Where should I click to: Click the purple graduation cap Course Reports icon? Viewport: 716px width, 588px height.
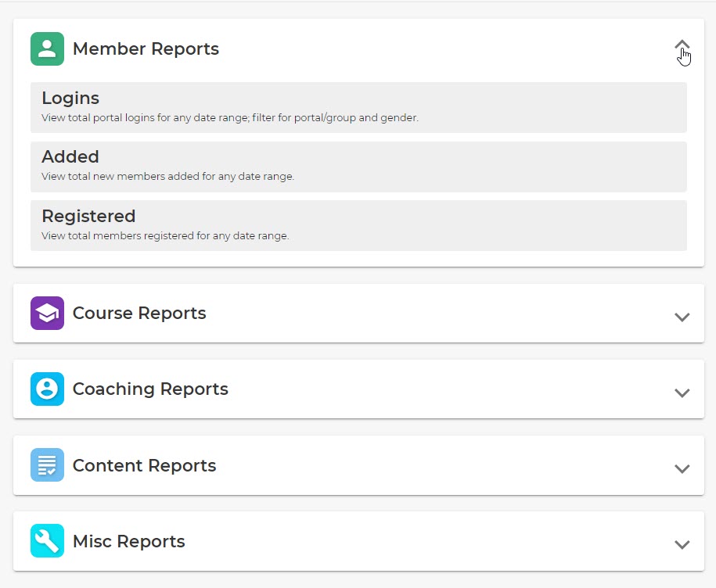47,313
